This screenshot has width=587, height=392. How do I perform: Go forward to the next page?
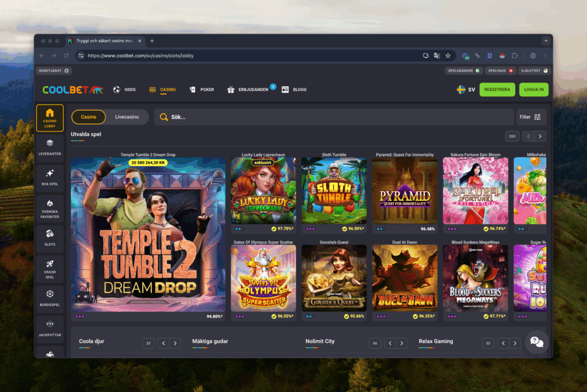point(54,56)
